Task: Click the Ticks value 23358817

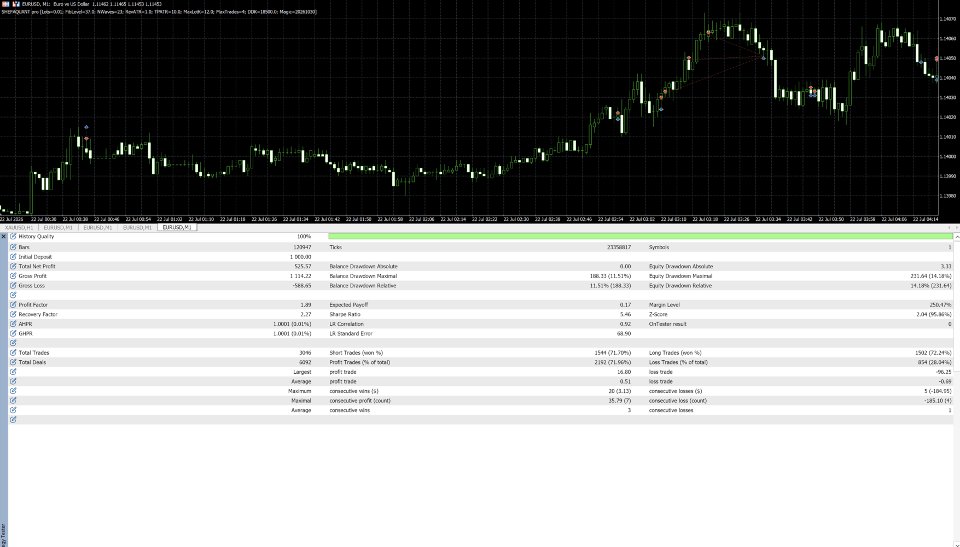Action: coord(618,247)
